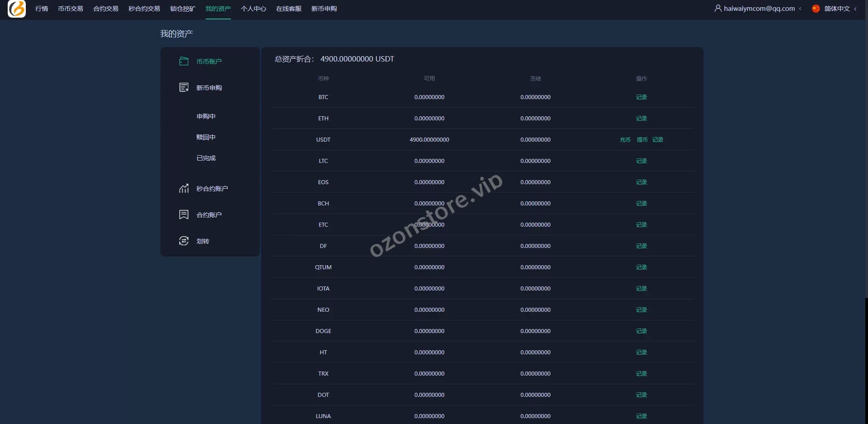868x424 pixels.
Task: Open 记录 records for DOGE row
Action: tap(641, 331)
